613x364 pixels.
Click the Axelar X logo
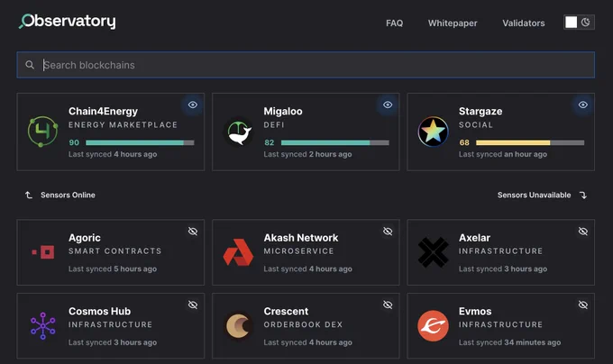click(434, 252)
